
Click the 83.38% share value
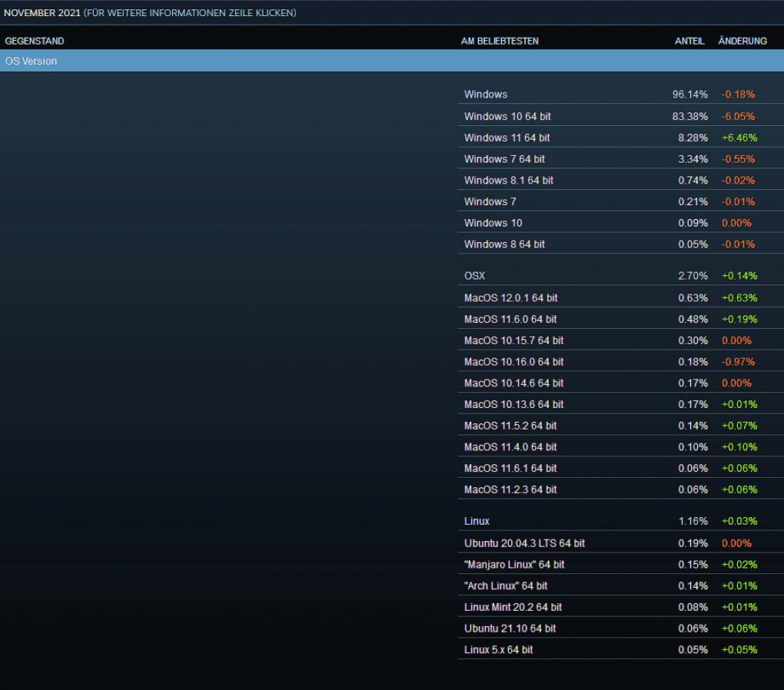pos(690,117)
